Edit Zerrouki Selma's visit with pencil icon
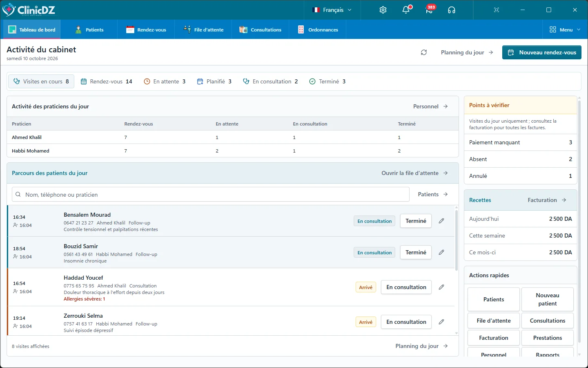 tap(441, 322)
